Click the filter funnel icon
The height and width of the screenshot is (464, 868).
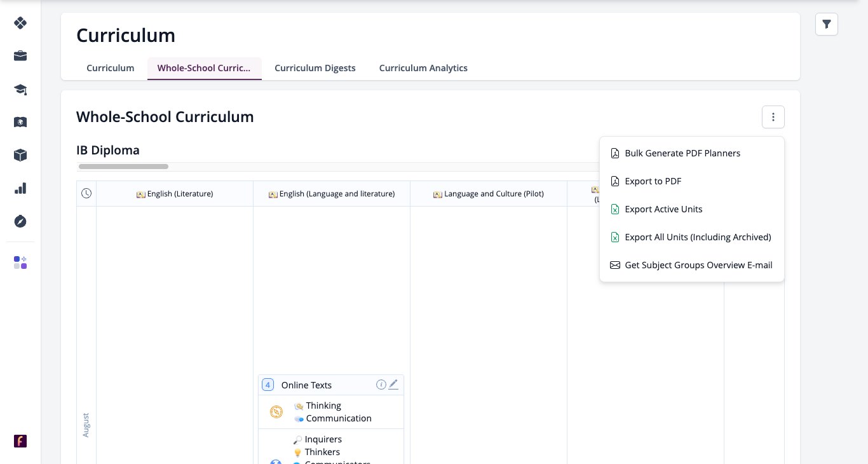(827, 24)
